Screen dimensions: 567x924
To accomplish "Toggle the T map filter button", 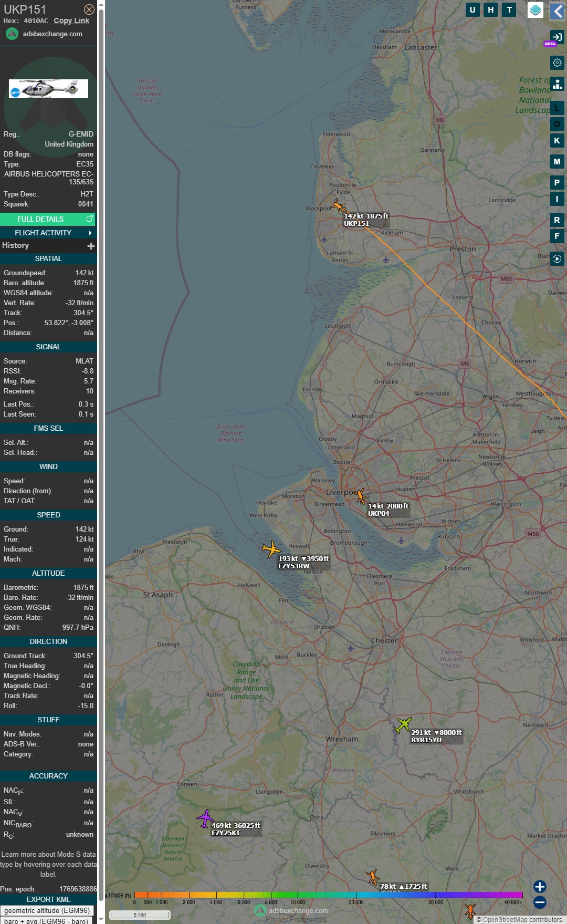I will click(509, 10).
